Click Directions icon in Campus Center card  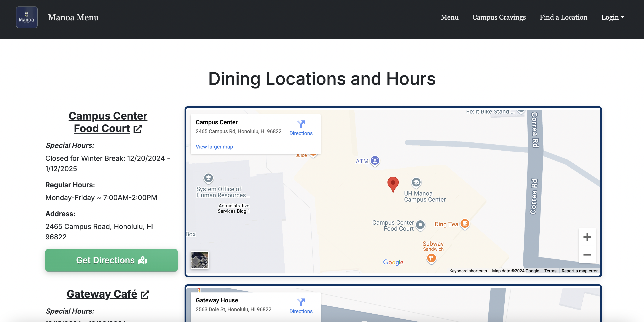pos(301,124)
